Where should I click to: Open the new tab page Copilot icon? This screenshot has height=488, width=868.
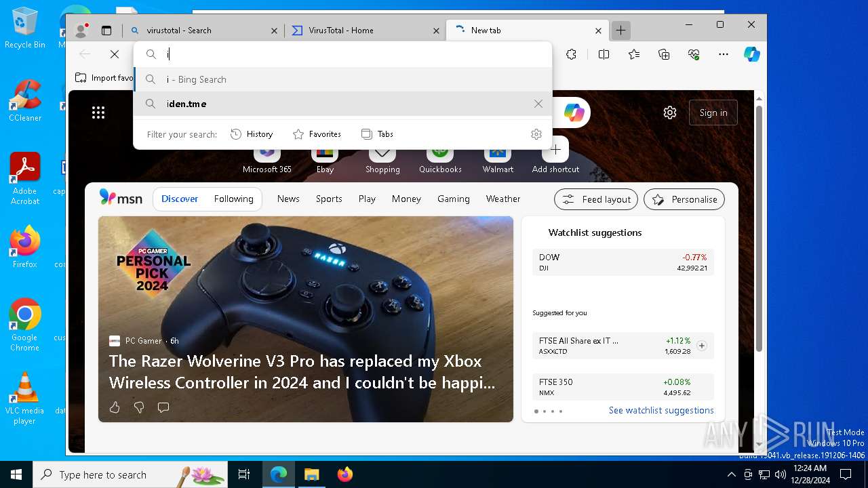tap(574, 113)
